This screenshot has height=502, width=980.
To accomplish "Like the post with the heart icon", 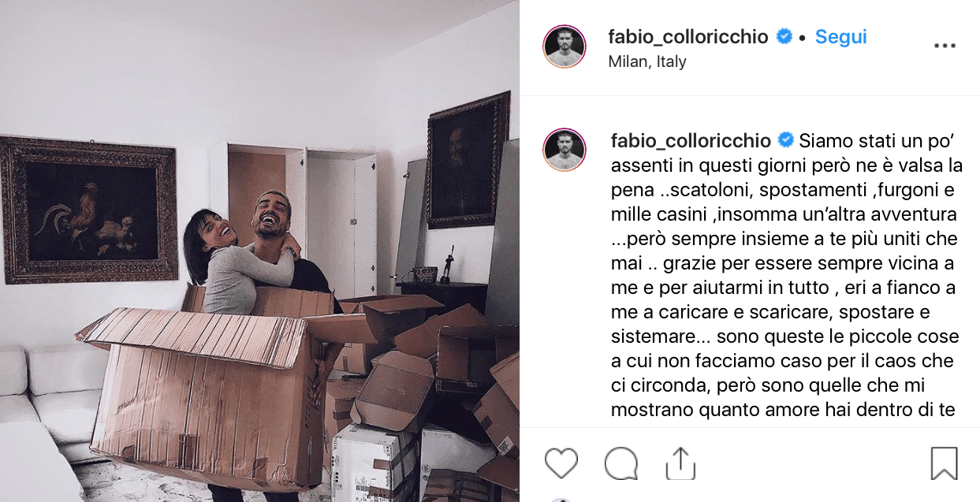I will 561,463.
